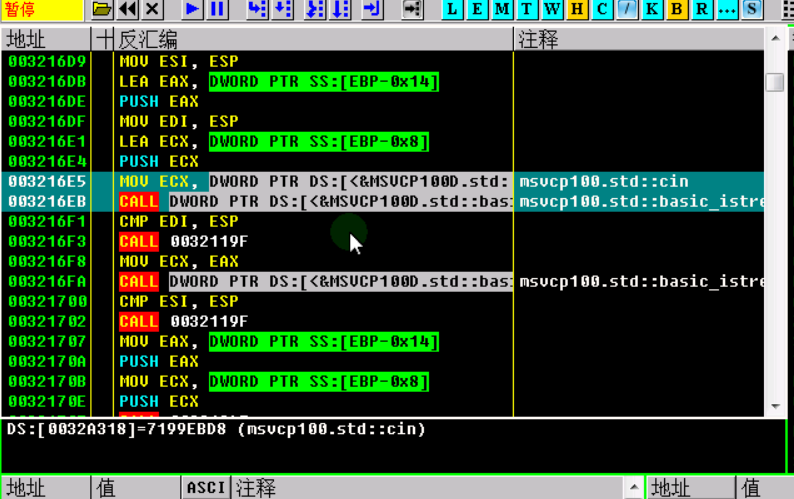This screenshot has width=794, height=499.
Task: Select the CMP ESI, ESP line at 00321700
Action: coord(182,301)
